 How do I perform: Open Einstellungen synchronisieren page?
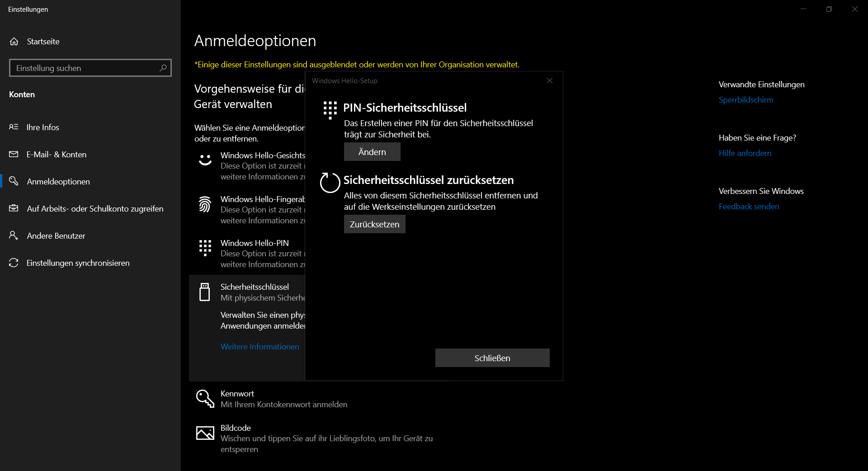click(x=90, y=263)
